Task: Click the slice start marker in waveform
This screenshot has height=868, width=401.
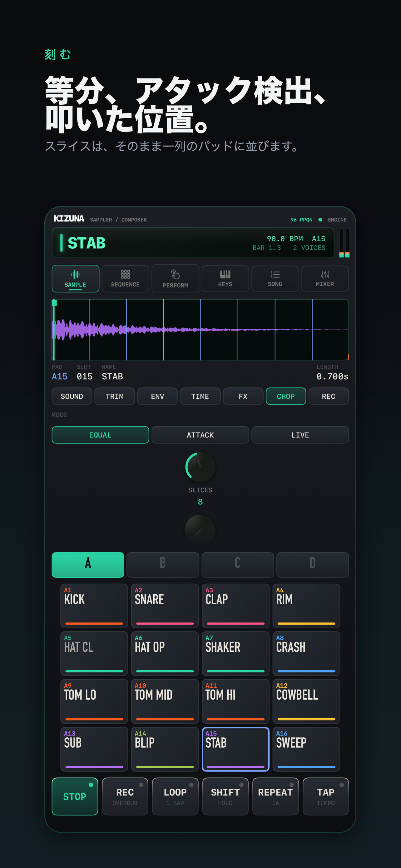Action: [54, 302]
